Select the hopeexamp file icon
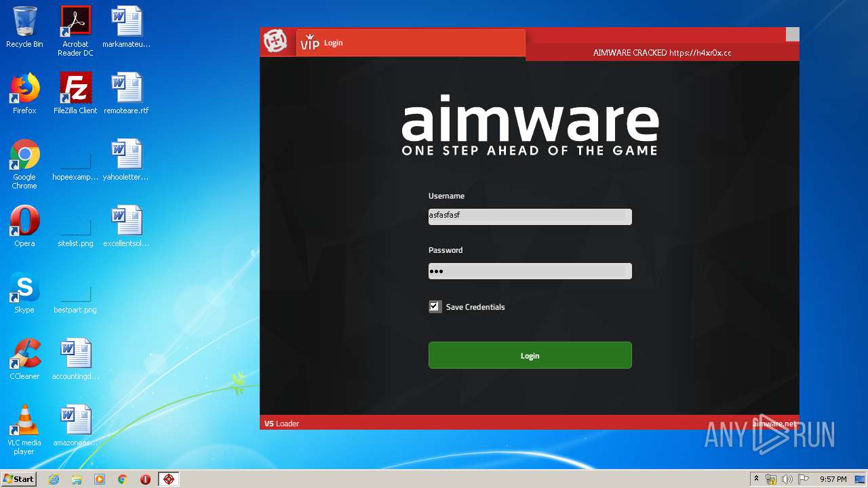The width and height of the screenshot is (868, 488). [75, 167]
